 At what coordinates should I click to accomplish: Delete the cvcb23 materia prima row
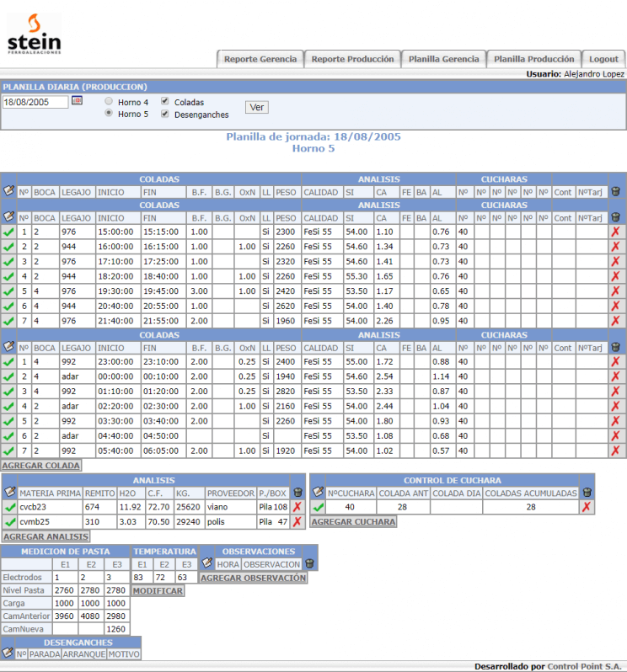click(x=297, y=507)
